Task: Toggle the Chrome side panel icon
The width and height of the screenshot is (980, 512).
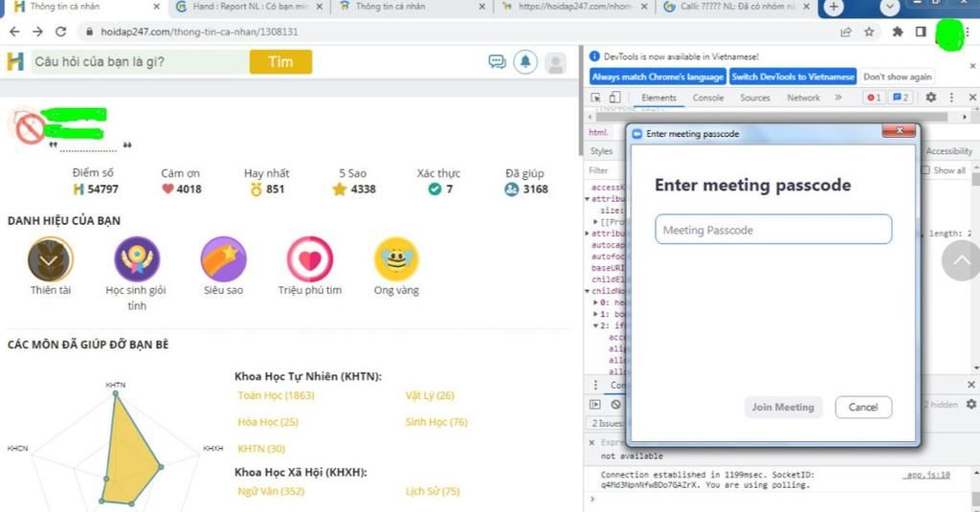Action: pos(921,32)
